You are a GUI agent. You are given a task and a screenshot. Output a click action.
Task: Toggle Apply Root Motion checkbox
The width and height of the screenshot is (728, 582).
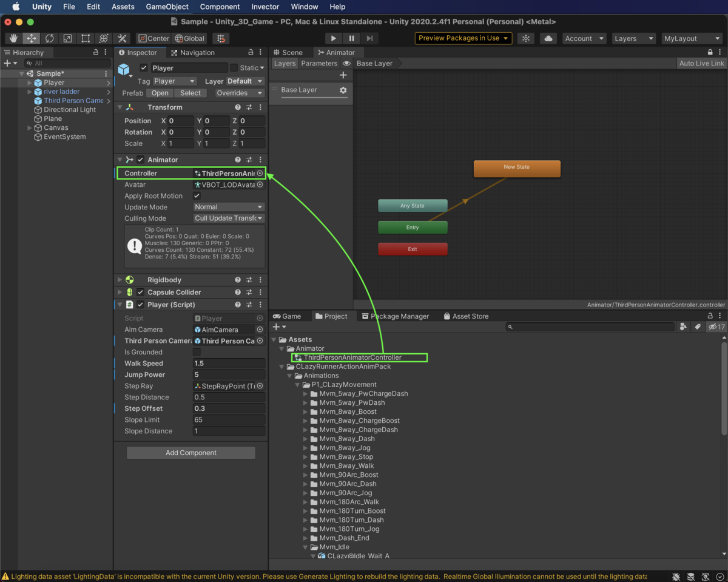pyautogui.click(x=197, y=196)
